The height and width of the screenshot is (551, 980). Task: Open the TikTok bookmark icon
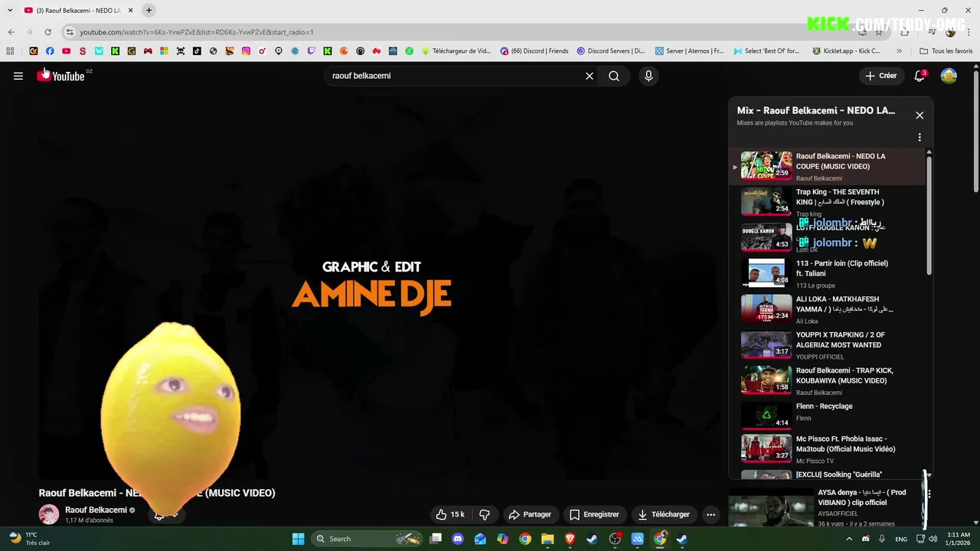point(197,51)
